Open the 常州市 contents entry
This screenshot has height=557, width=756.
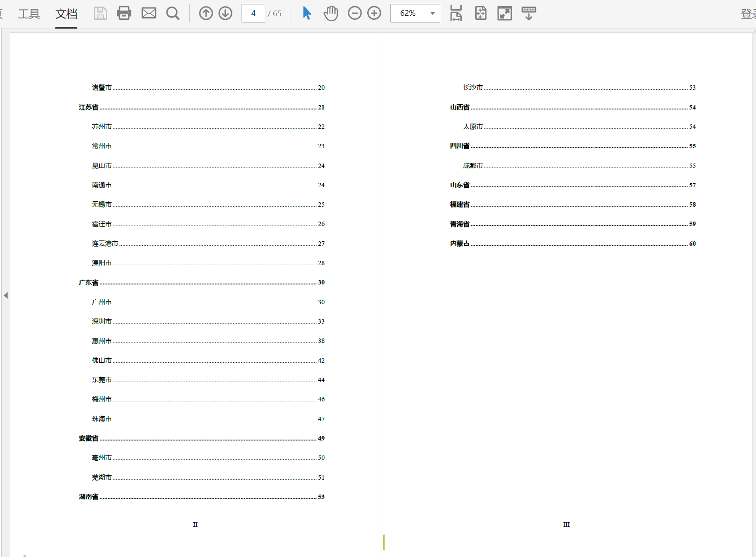208,146
